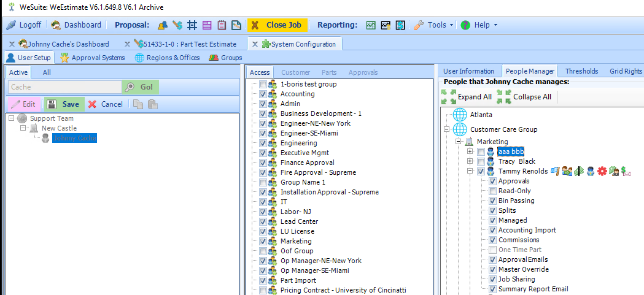Click the Go! search button
Image resolution: width=644 pixels, height=295 pixels.
pos(141,87)
